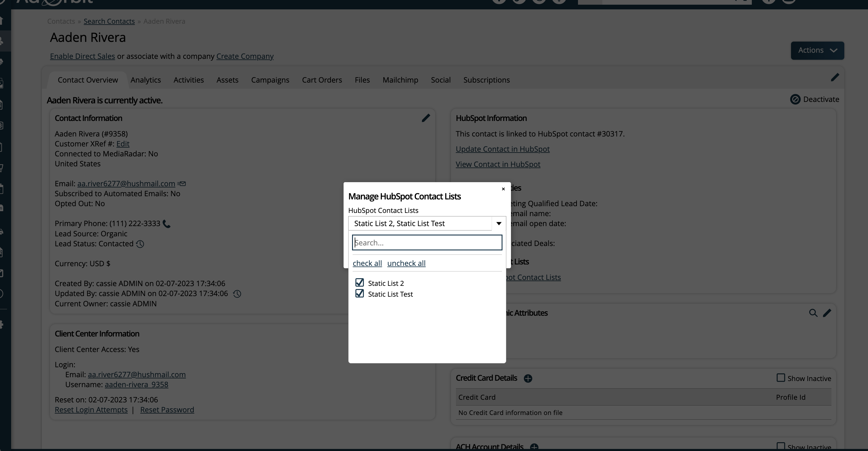Click the pencil icon in the Attributes panel
Screen dimensions: 868x451
(x=827, y=313)
